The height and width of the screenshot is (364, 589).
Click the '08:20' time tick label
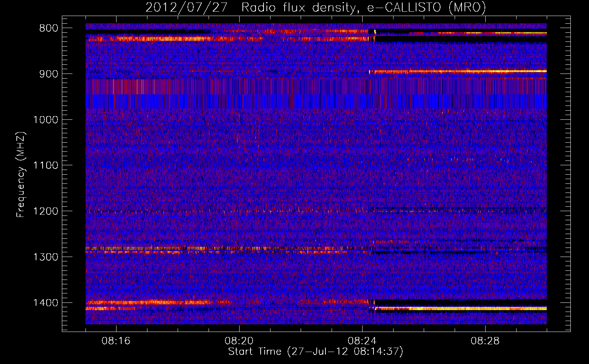coord(239,341)
